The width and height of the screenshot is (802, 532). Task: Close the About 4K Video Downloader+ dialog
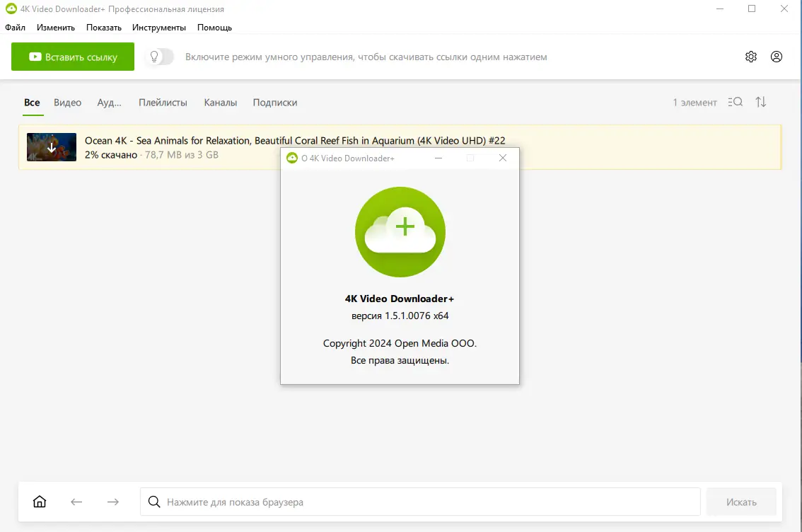tap(503, 158)
